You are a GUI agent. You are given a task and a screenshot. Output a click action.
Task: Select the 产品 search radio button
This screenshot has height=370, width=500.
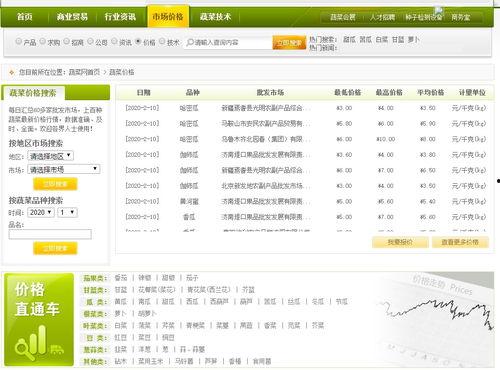[x=18, y=41]
